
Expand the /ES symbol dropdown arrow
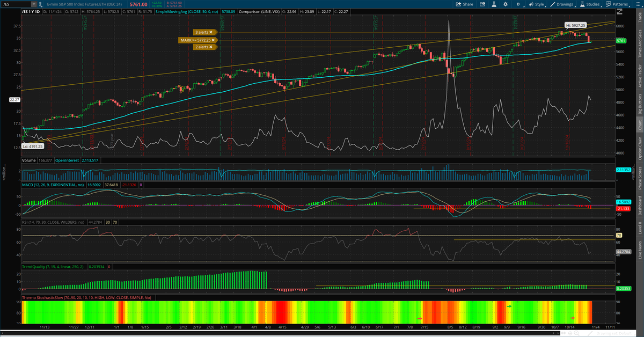pyautogui.click(x=35, y=4)
